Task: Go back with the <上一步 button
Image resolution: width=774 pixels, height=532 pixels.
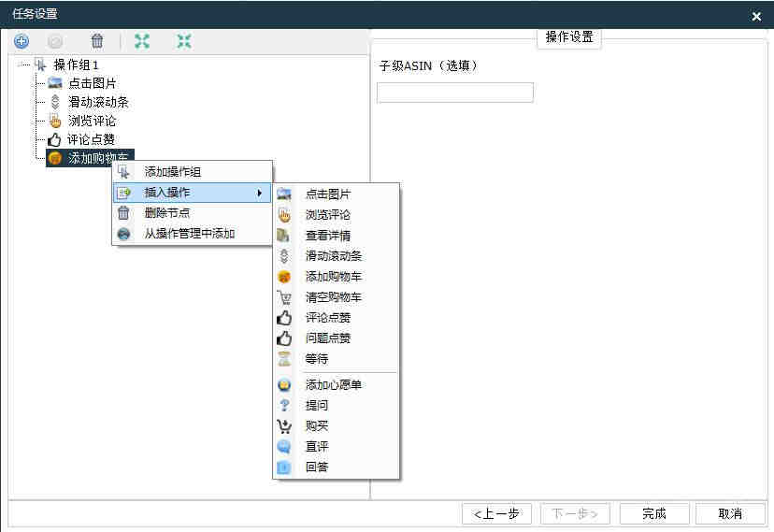Action: pyautogui.click(x=496, y=513)
